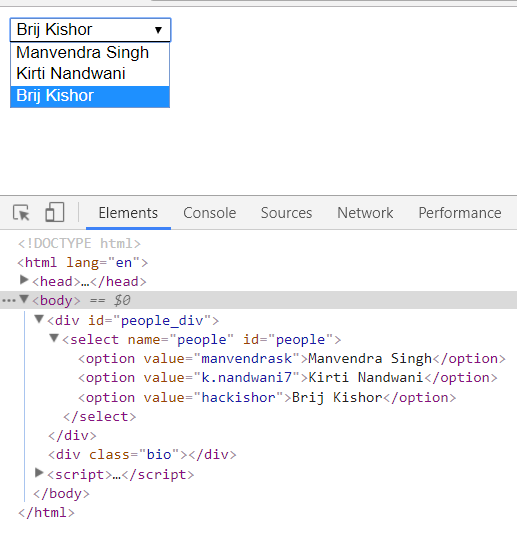Expand the script node triangle

[x=39, y=473]
